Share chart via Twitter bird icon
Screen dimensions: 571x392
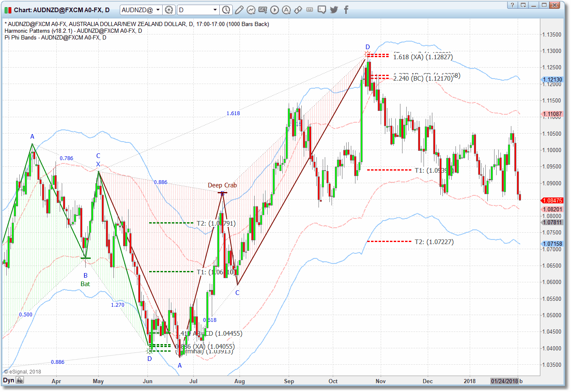pos(334,10)
